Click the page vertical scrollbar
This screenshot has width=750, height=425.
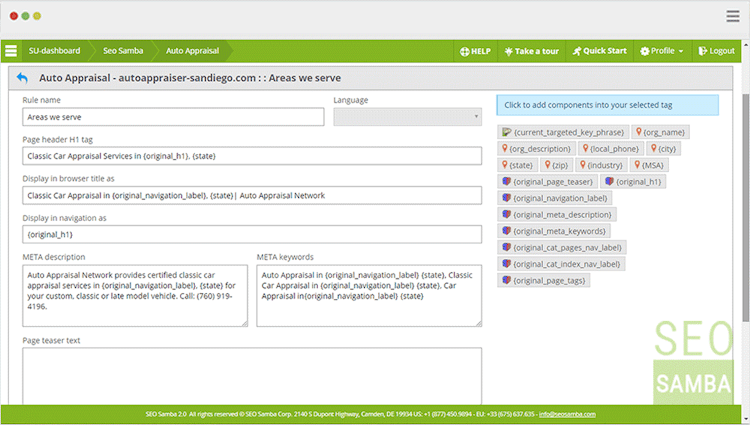[x=745, y=208]
